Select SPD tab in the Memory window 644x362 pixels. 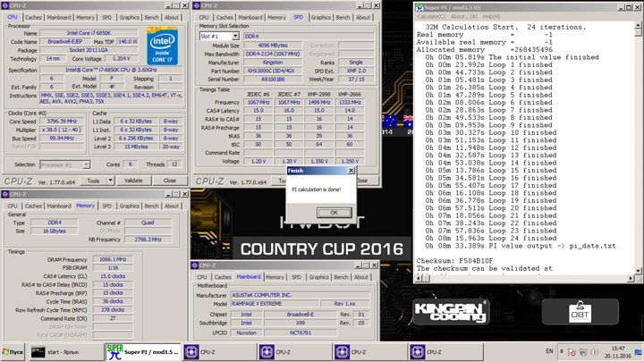click(106, 206)
